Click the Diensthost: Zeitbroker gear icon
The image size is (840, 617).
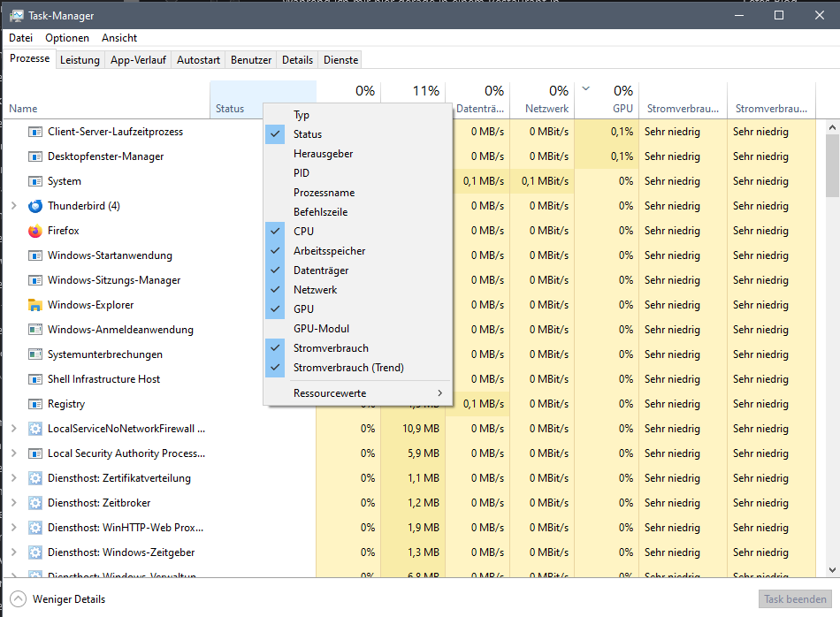[34, 503]
